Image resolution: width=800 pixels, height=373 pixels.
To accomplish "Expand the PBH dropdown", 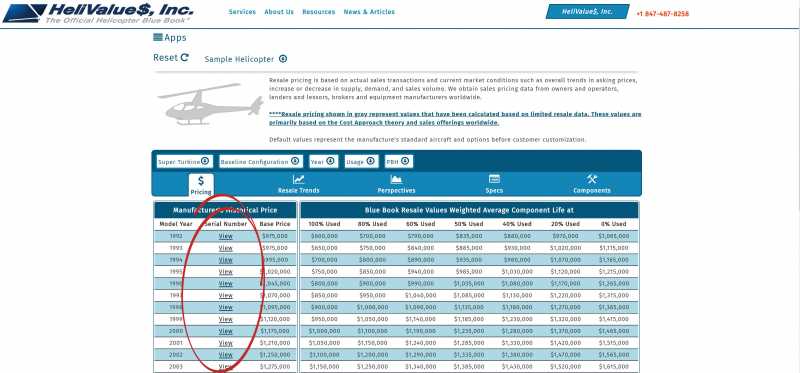I will 398,161.
